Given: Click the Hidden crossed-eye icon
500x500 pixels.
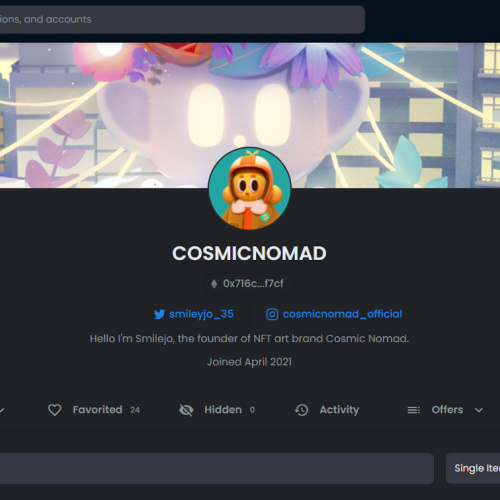Looking at the screenshot, I should (186, 410).
